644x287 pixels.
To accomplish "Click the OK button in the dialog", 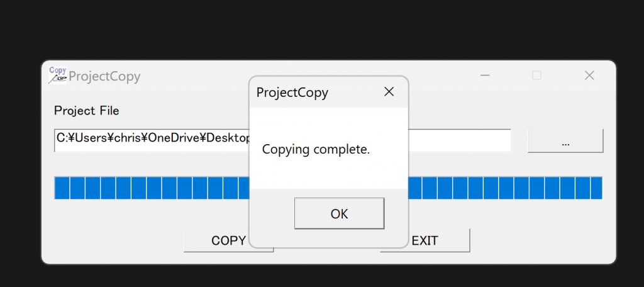I will [339, 213].
